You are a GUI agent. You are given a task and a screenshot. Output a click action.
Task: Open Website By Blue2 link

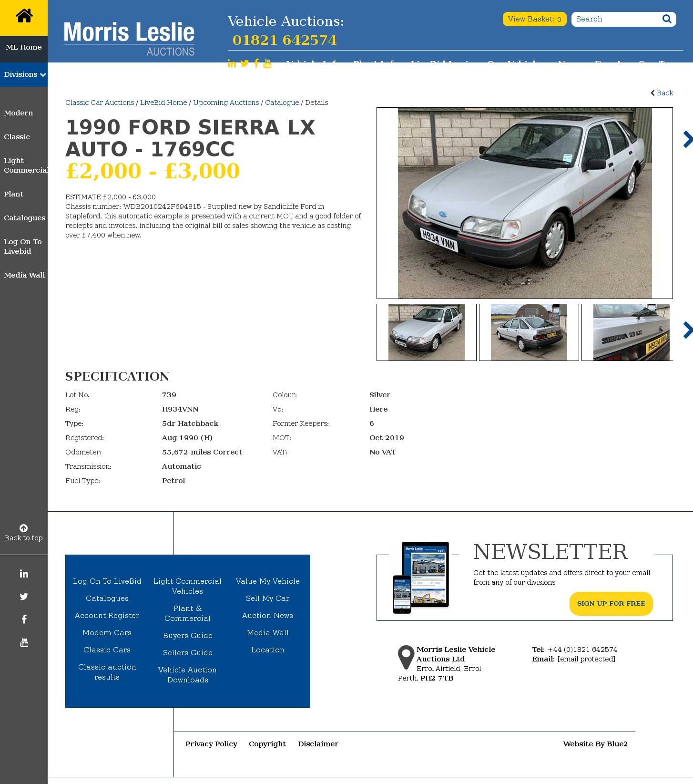[x=595, y=744]
